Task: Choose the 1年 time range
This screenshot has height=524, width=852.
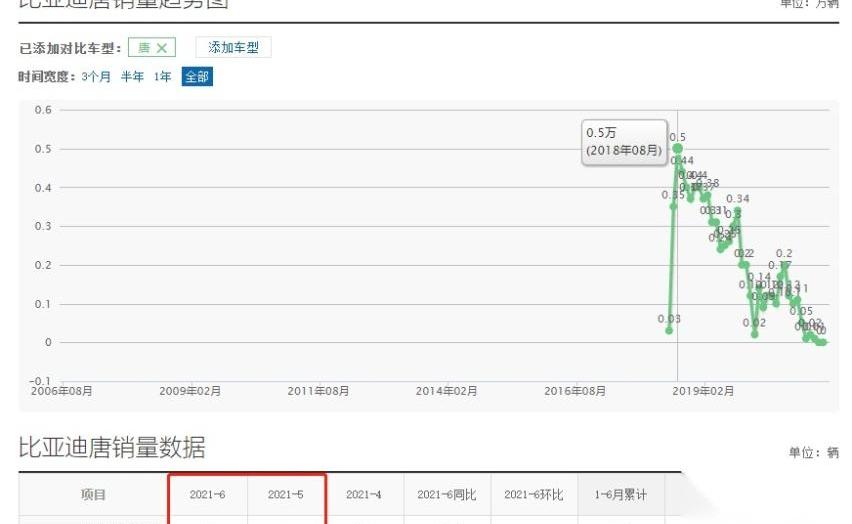Action: point(162,77)
